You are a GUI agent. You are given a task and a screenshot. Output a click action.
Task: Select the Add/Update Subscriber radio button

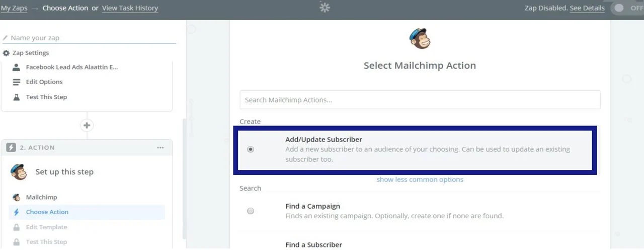(251, 149)
